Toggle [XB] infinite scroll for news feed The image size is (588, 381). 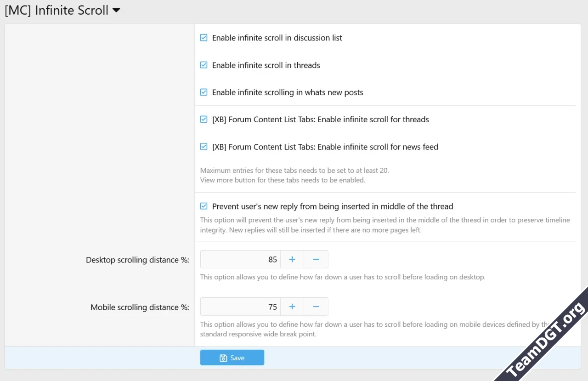[204, 147]
